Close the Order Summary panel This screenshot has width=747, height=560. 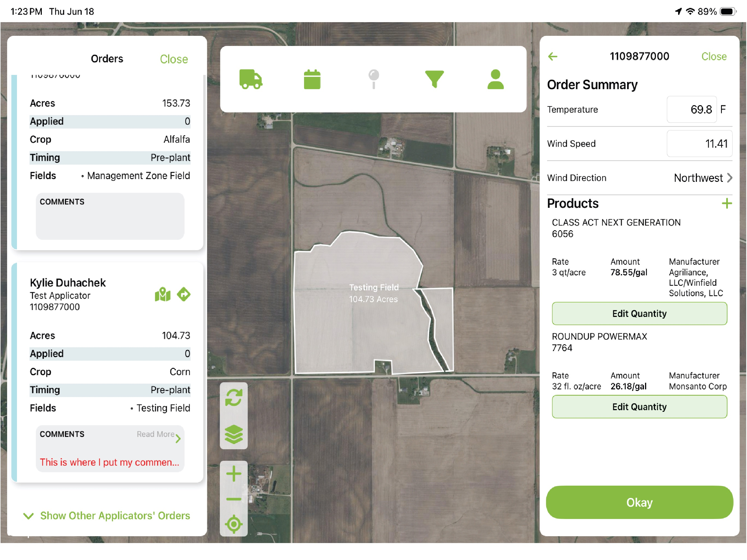(x=714, y=56)
